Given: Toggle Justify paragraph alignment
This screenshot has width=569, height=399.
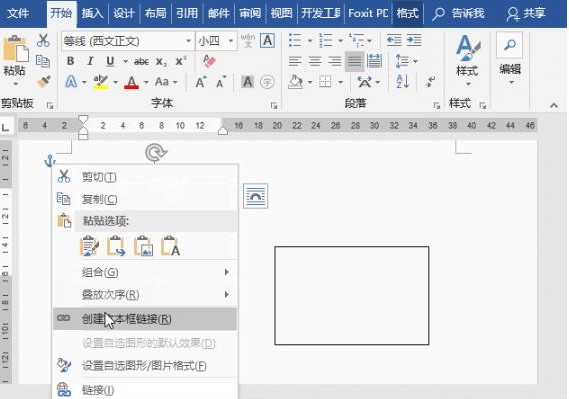Looking at the screenshot, I should [x=355, y=61].
